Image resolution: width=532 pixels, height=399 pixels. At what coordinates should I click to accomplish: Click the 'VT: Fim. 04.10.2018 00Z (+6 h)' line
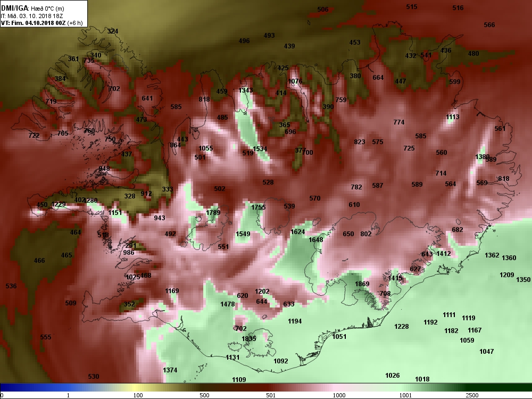pos(41,23)
